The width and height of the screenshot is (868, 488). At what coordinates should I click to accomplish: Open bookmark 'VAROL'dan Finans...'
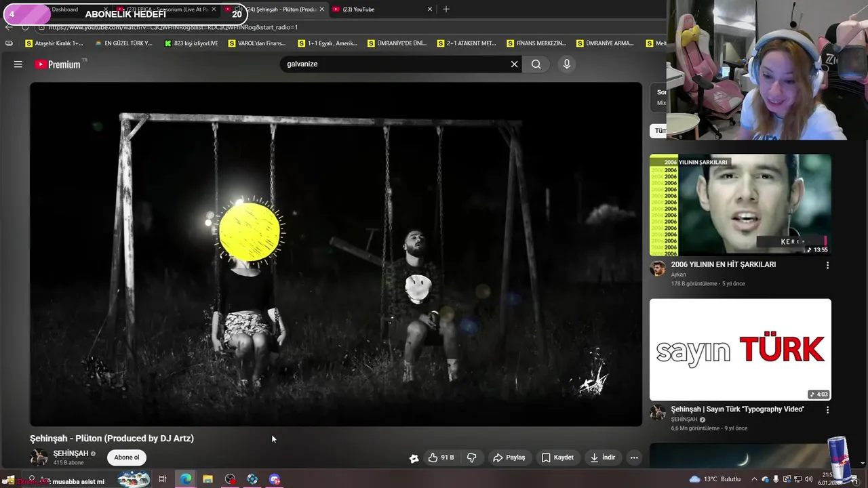[x=257, y=43]
